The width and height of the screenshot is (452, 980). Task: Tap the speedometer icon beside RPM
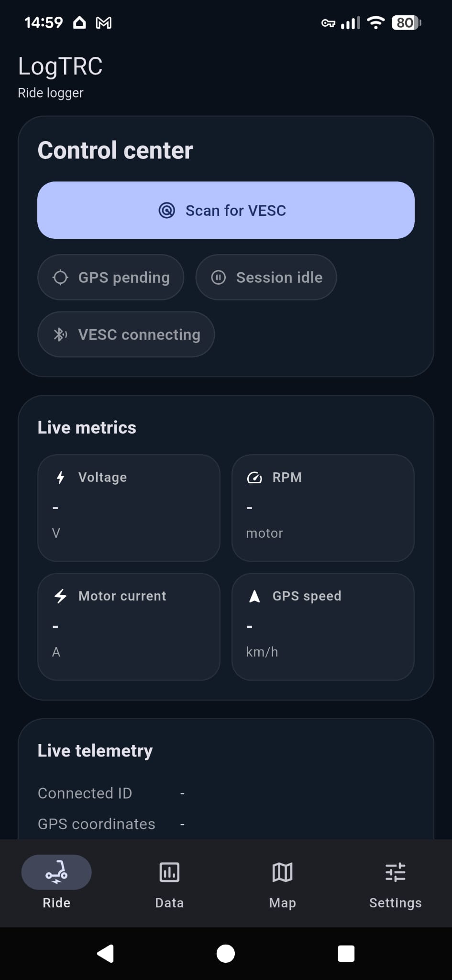coord(254,478)
